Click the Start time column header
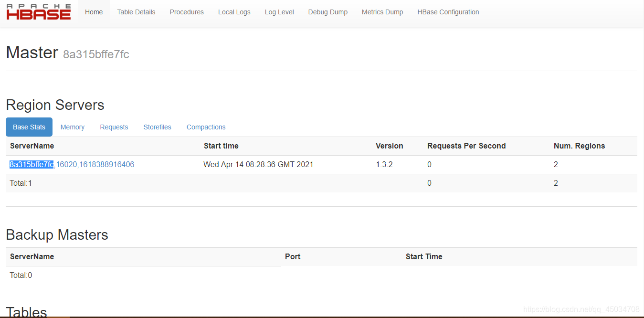The image size is (644, 318). point(221,146)
